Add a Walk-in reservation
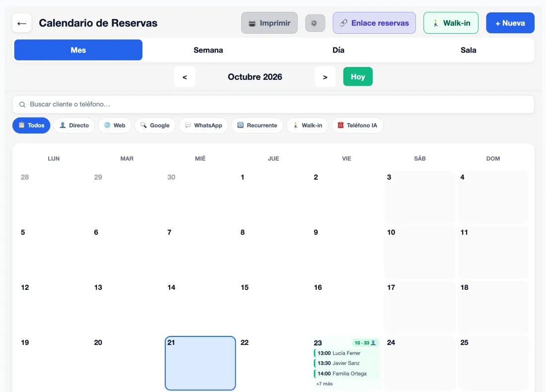Viewport: 546px width, 392px height. pyautogui.click(x=451, y=23)
